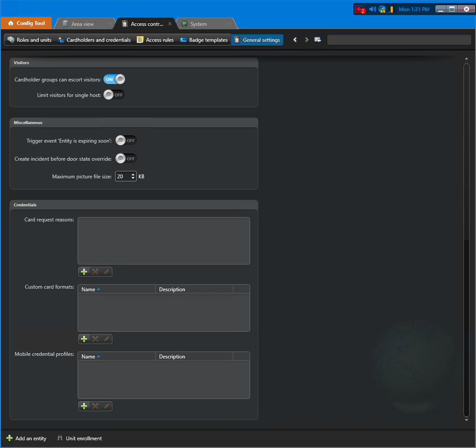Enable Limit visitors for single host
This screenshot has width=476, height=448.
tap(113, 95)
